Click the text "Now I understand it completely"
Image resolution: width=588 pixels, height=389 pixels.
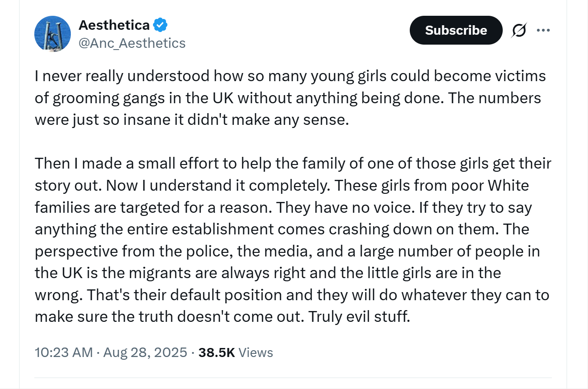tap(218, 185)
